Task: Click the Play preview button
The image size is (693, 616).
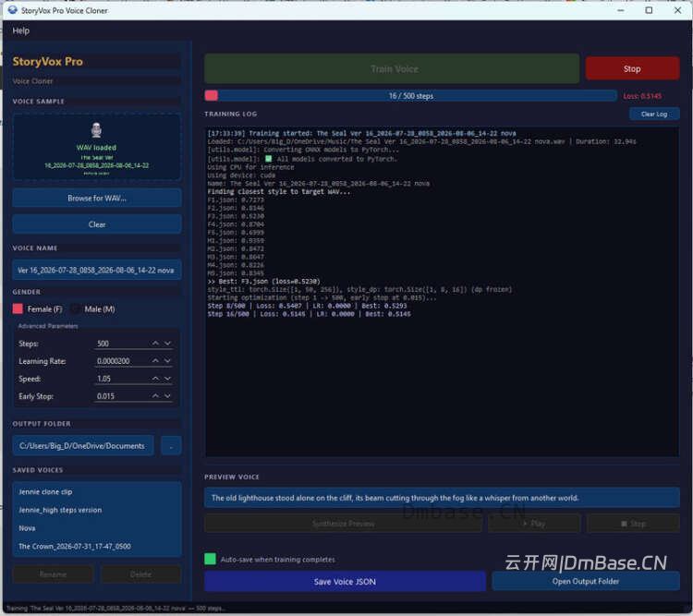Action: click(x=534, y=524)
